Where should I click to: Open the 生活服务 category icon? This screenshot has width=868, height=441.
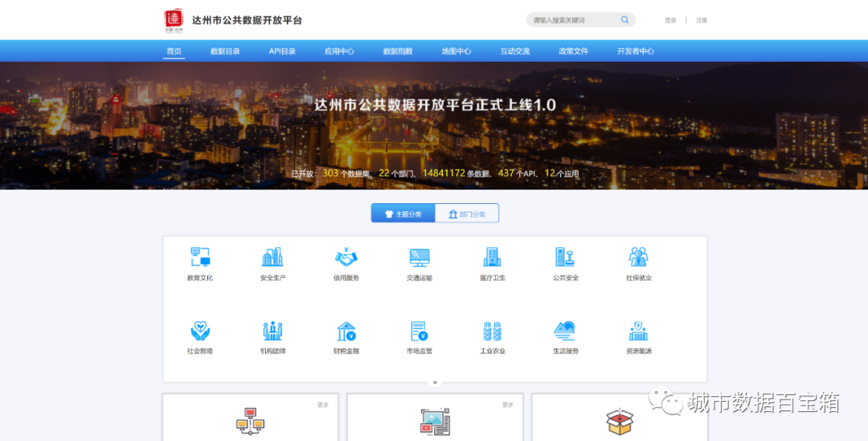565,331
